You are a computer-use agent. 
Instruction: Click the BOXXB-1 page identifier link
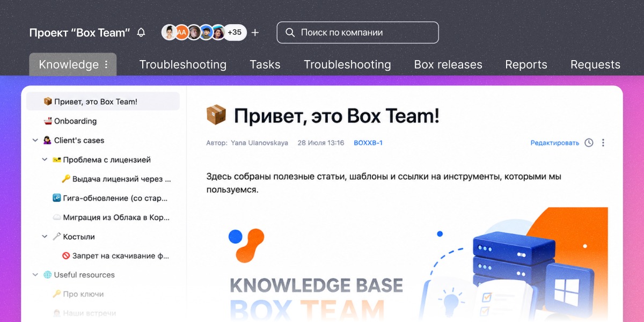(368, 143)
